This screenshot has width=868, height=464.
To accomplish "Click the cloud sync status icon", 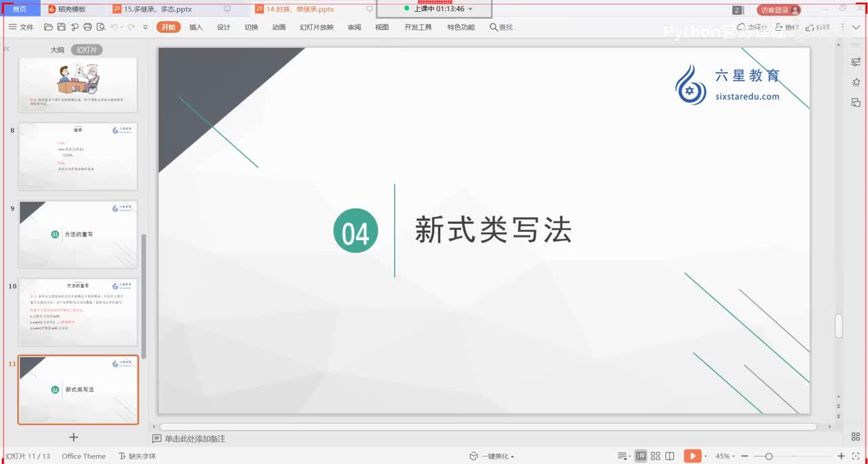I will [741, 27].
